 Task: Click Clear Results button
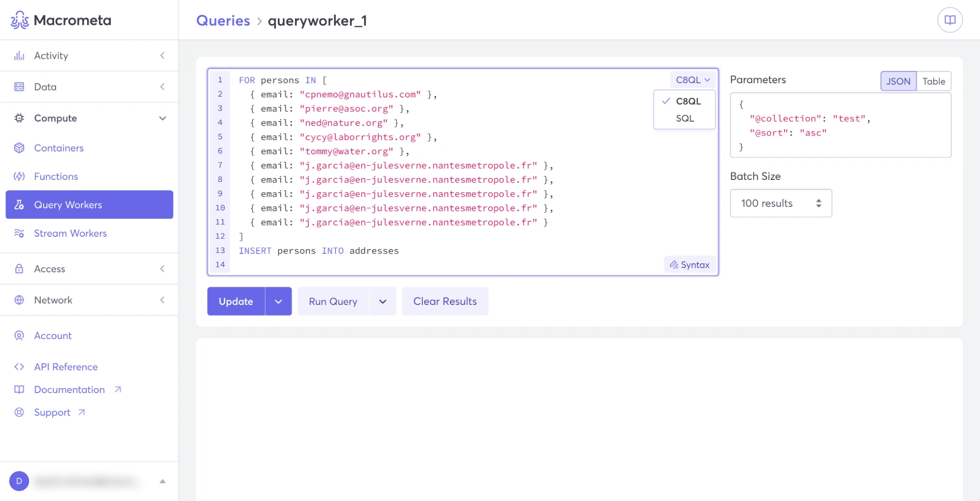point(445,301)
